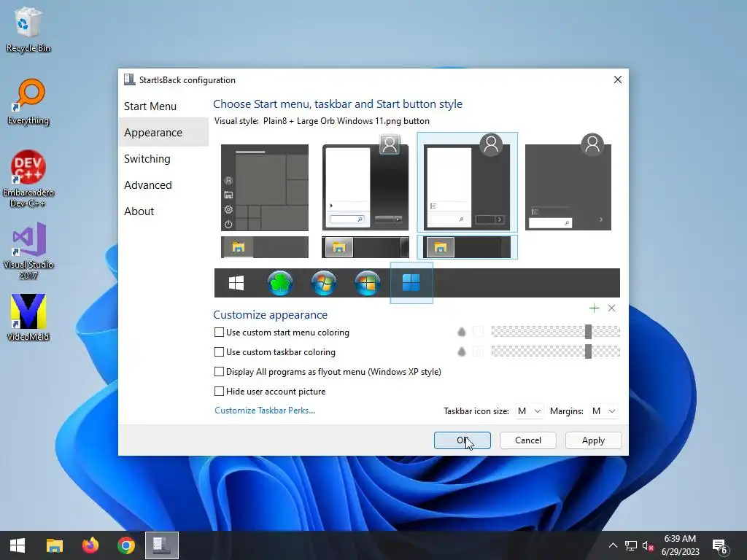Select the first taskbar style under tiled menu

[x=265, y=247]
